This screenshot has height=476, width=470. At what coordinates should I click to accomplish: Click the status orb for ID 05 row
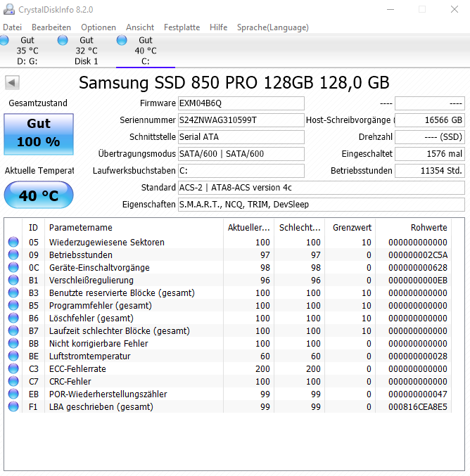click(13, 242)
